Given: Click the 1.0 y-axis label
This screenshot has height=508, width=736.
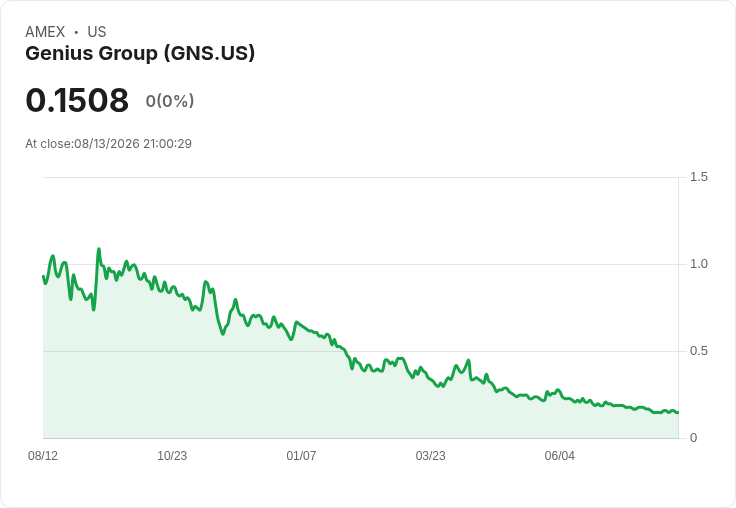Looking at the screenshot, I should click(x=698, y=264).
